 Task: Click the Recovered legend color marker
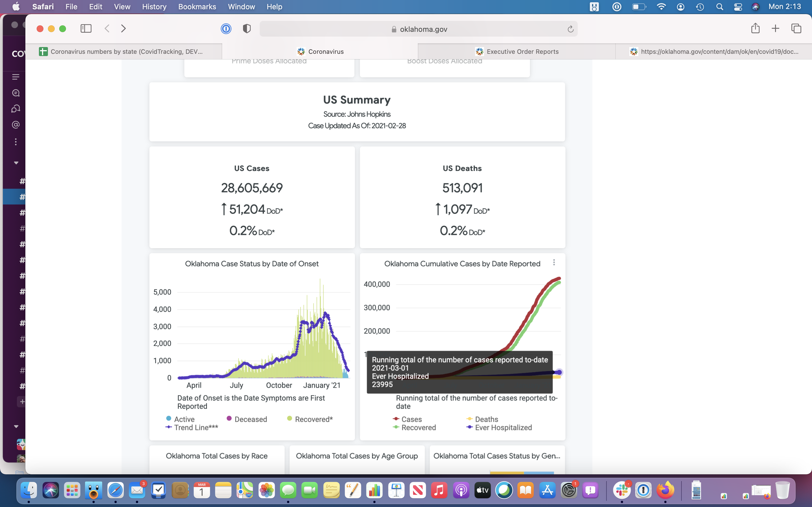[x=396, y=427]
